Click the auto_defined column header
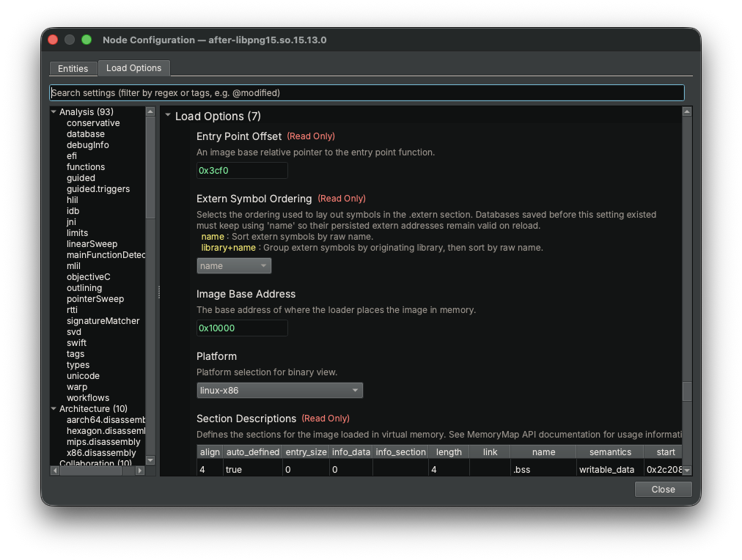 [253, 452]
